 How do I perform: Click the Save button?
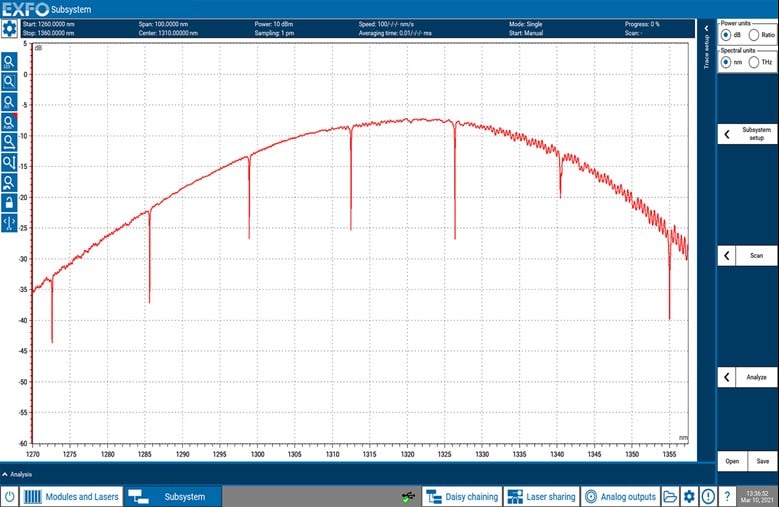pos(763,461)
